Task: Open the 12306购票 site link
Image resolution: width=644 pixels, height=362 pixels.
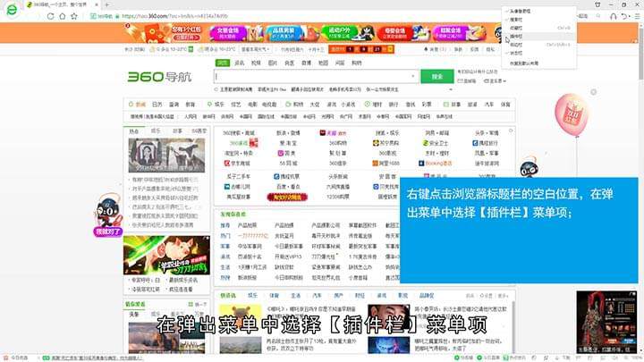Action: pos(338,197)
